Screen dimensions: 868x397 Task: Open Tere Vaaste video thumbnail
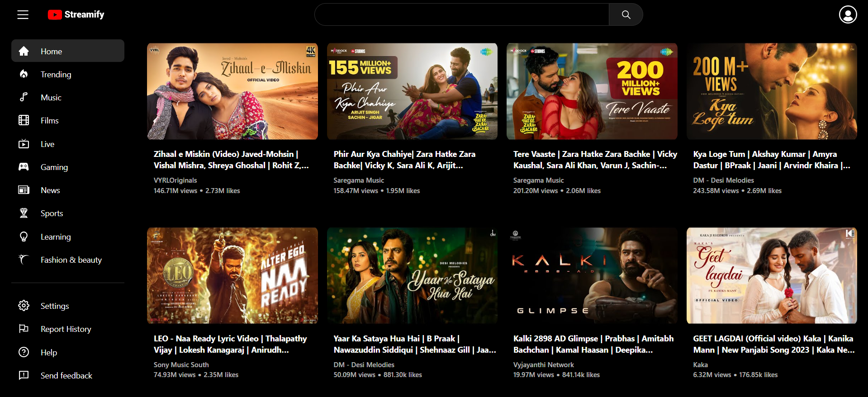592,91
